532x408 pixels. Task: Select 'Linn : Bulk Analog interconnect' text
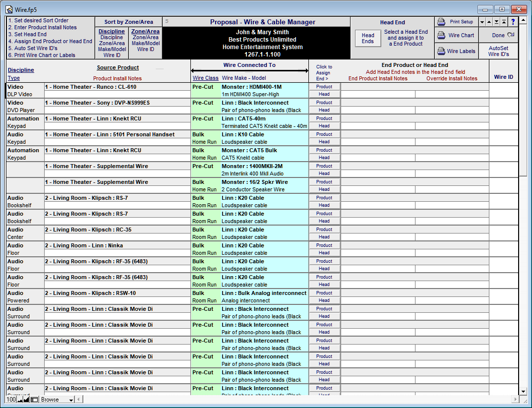pos(264,293)
